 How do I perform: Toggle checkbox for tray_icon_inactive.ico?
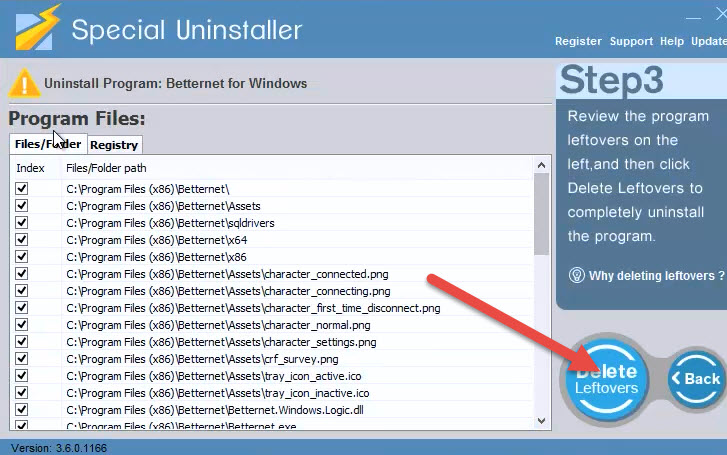(21, 392)
